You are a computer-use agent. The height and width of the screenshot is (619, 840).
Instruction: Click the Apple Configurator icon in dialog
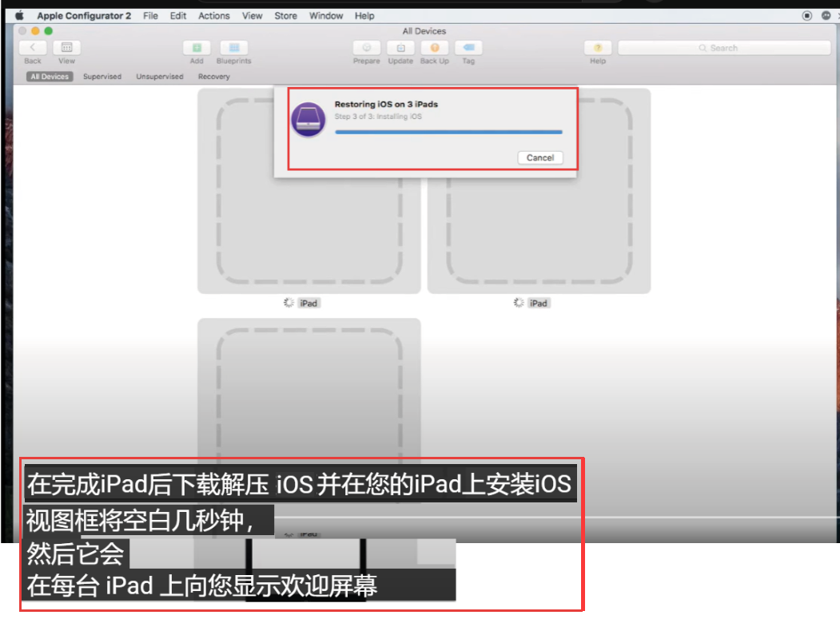pos(308,119)
